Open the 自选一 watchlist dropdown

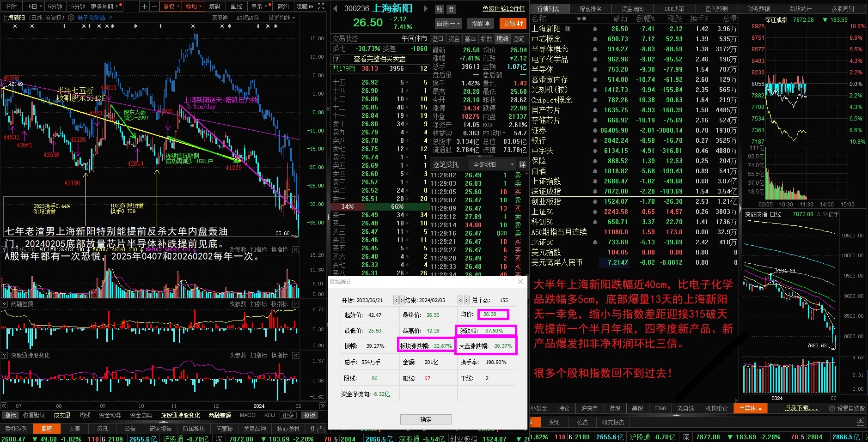point(448,23)
